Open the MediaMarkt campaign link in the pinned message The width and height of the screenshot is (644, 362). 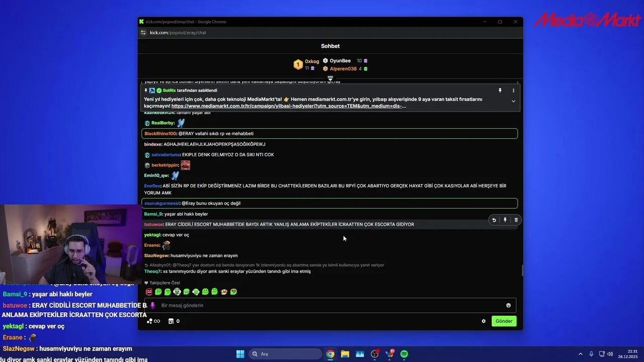tap(289, 106)
